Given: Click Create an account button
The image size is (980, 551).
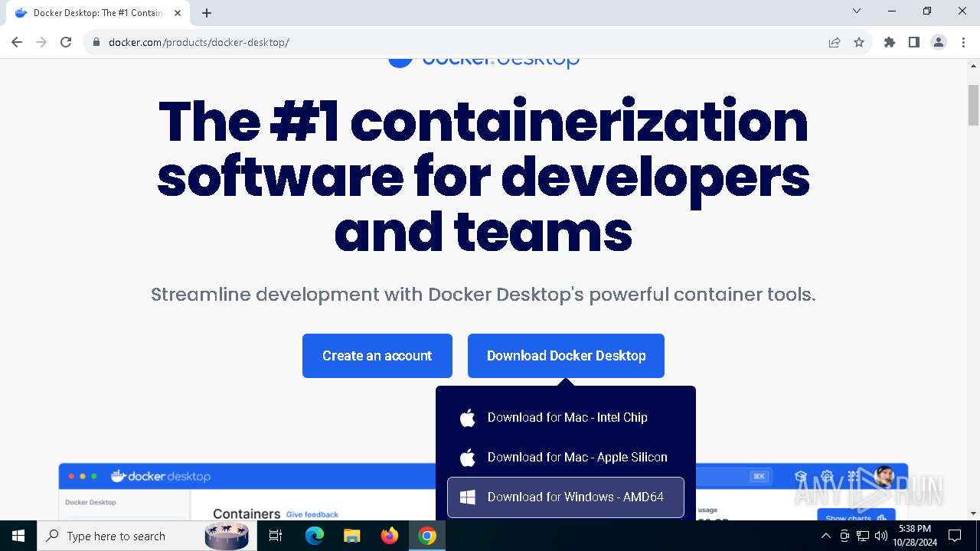Looking at the screenshot, I should click(377, 356).
